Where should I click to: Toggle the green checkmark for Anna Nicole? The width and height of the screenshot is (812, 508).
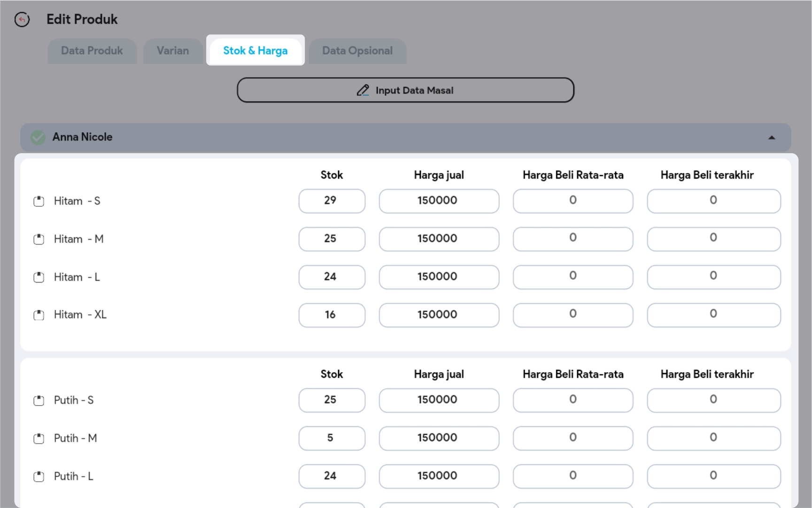pos(38,137)
